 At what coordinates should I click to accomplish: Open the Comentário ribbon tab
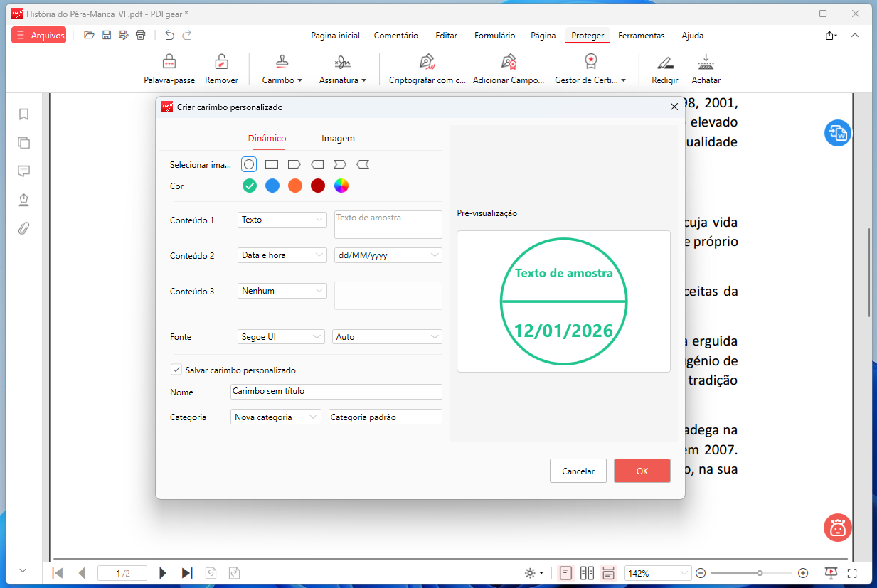click(x=396, y=36)
